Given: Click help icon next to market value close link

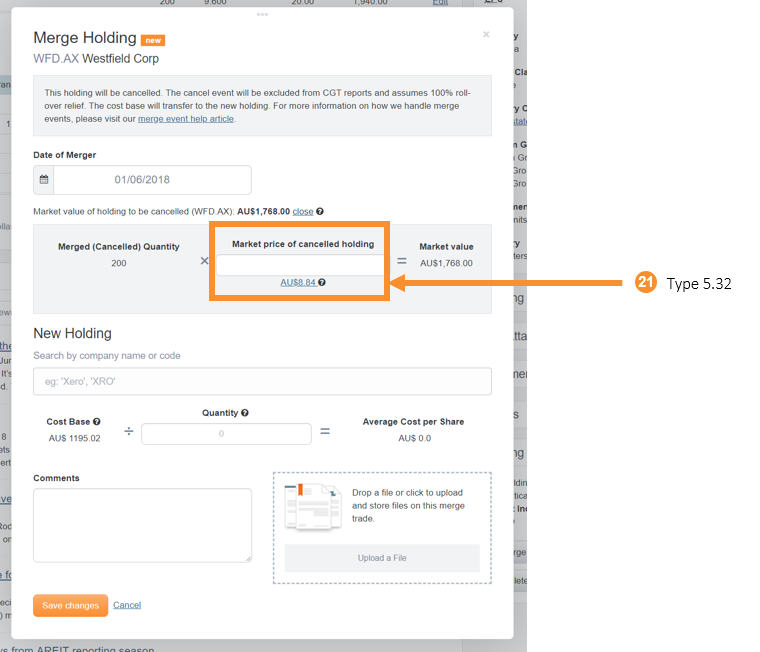Looking at the screenshot, I should tap(320, 211).
